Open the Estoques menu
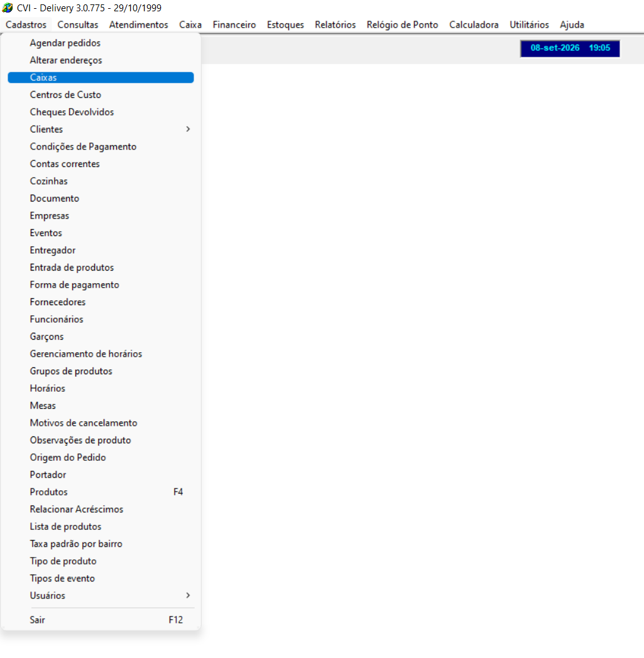Image resolution: width=644 pixels, height=658 pixels. 285,24
